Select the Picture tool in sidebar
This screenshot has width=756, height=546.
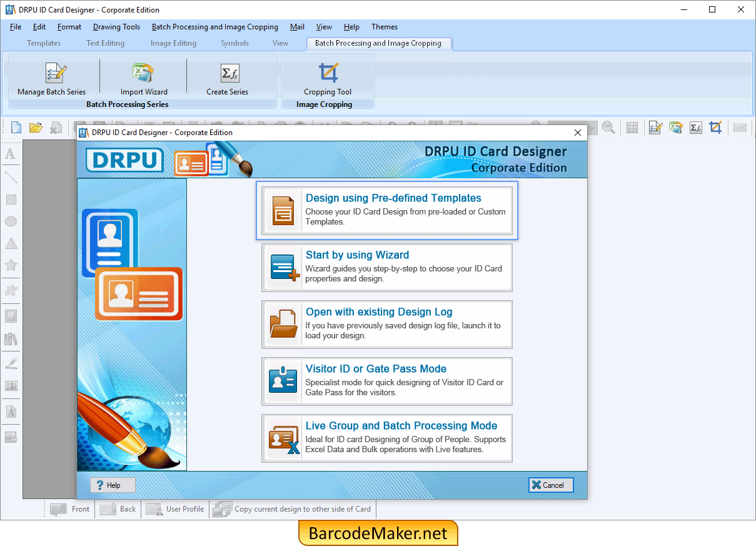coord(11,316)
